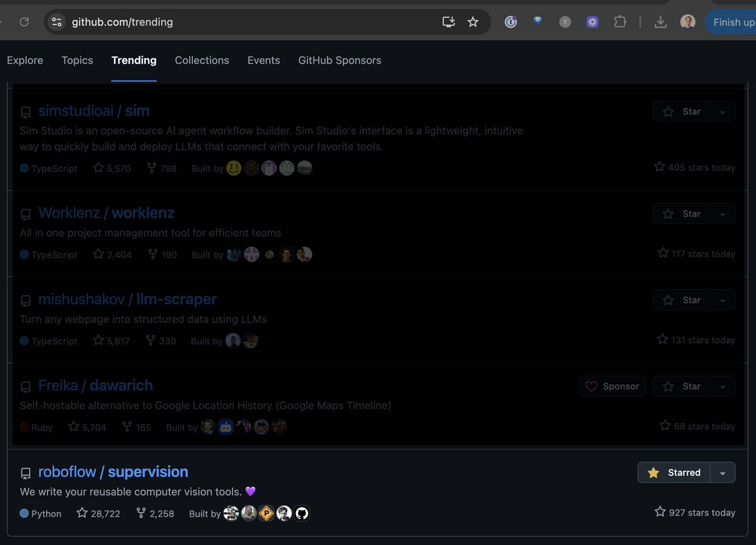Open the gray Y extension icon
Viewport: 756px width, 545px height.
[565, 22]
